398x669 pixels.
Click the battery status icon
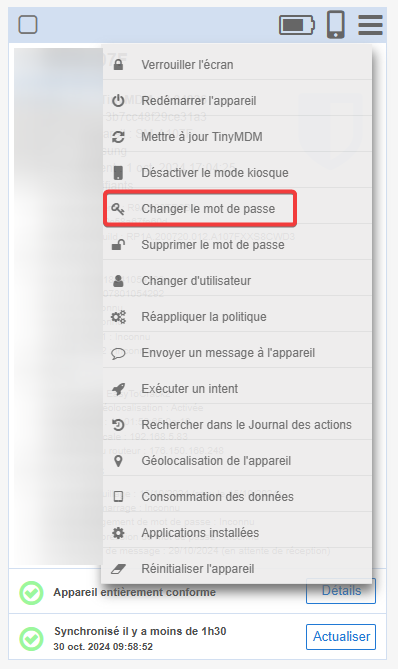297,25
